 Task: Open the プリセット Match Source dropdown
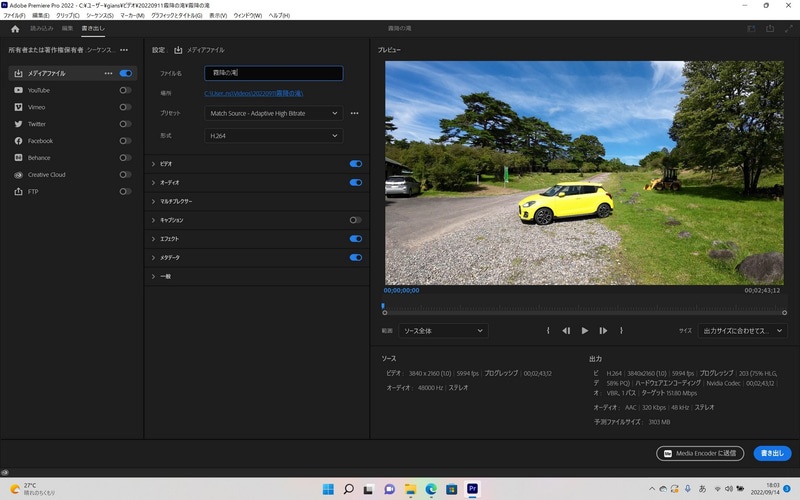click(273, 114)
